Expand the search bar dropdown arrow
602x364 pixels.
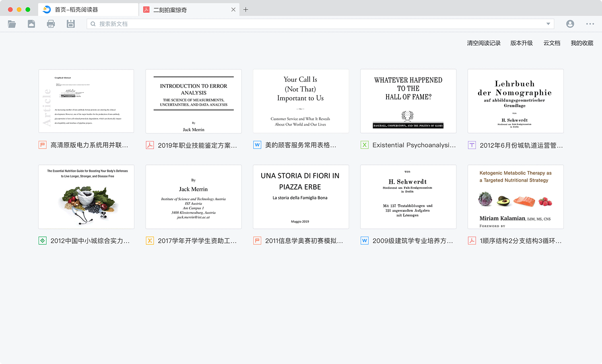pos(548,24)
